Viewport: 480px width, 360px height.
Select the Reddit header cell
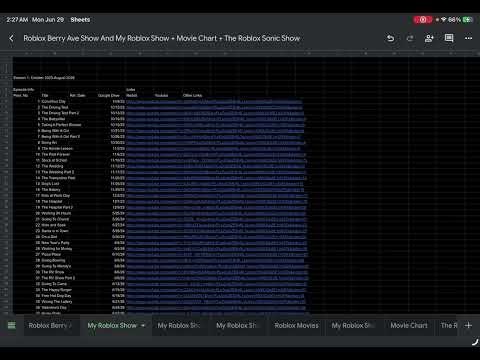tap(132, 96)
